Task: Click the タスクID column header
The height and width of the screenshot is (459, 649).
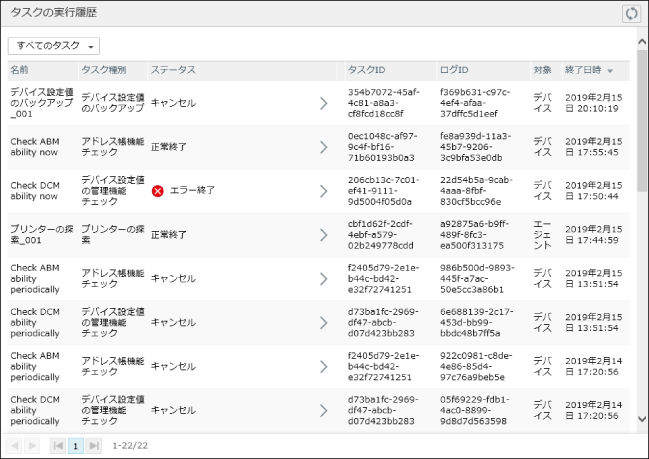Action: coord(366,70)
